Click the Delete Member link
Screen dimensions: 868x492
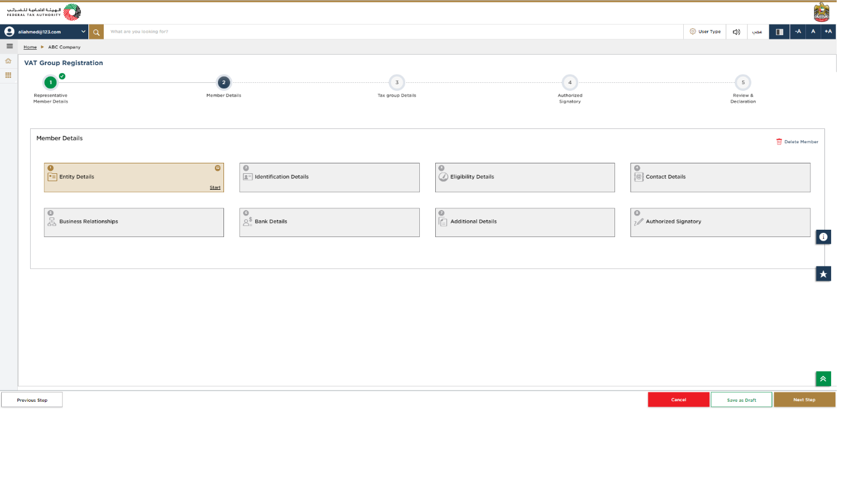coord(801,142)
